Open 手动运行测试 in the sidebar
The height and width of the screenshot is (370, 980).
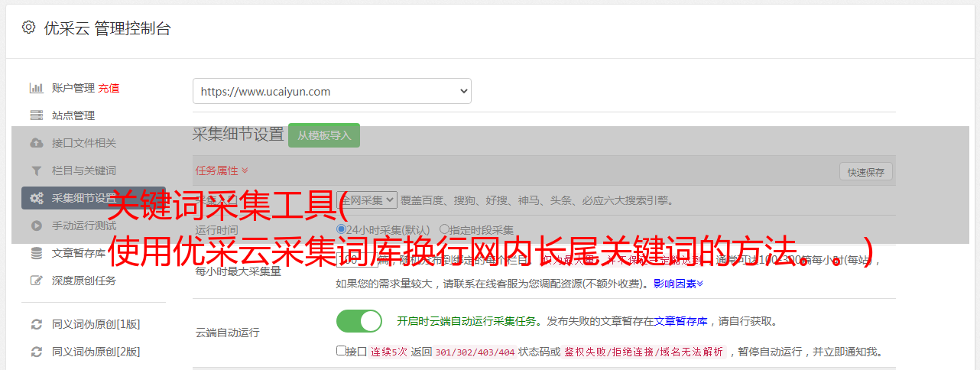(x=84, y=226)
